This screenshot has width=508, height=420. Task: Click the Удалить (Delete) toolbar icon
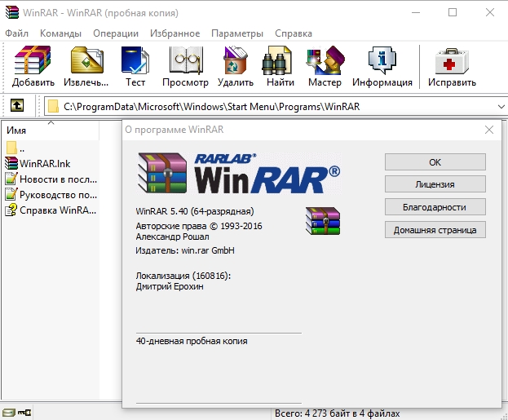pyautogui.click(x=236, y=60)
